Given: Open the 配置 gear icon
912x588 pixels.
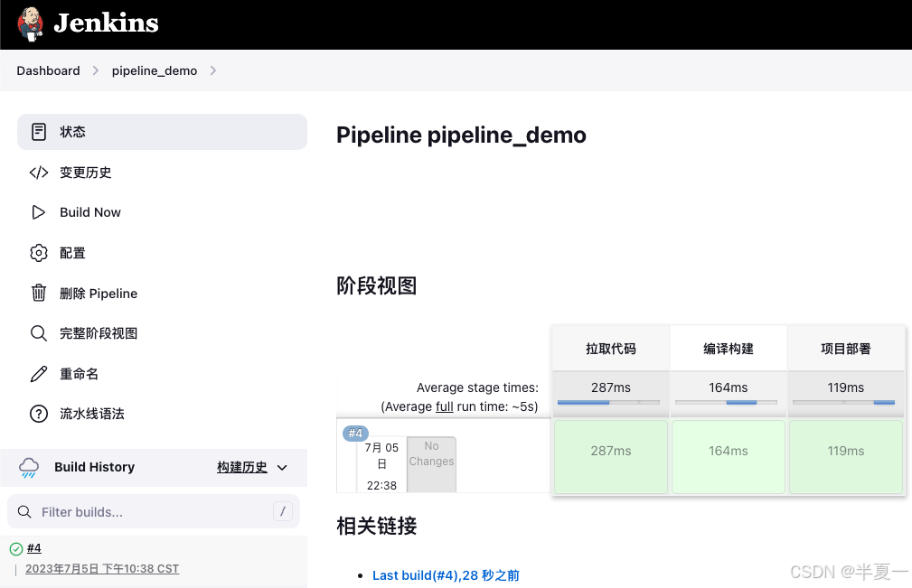Looking at the screenshot, I should (x=39, y=253).
